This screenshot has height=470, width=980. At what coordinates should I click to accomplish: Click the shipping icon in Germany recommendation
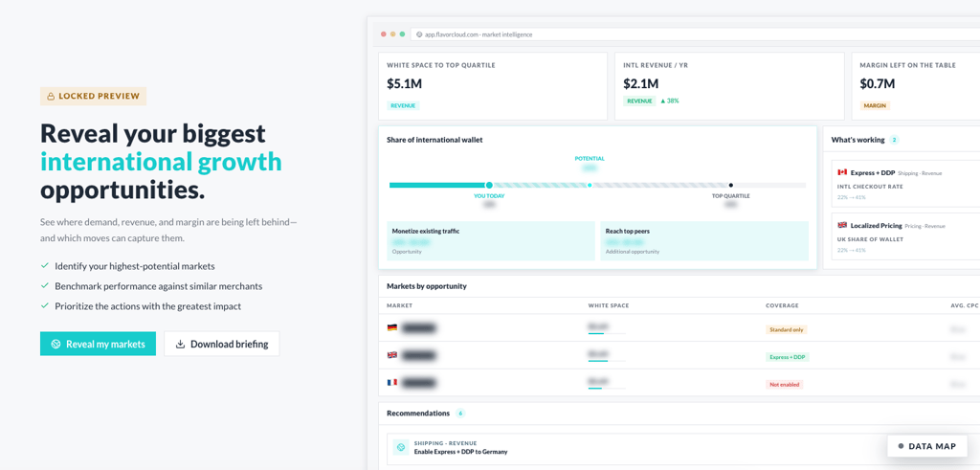tap(401, 447)
